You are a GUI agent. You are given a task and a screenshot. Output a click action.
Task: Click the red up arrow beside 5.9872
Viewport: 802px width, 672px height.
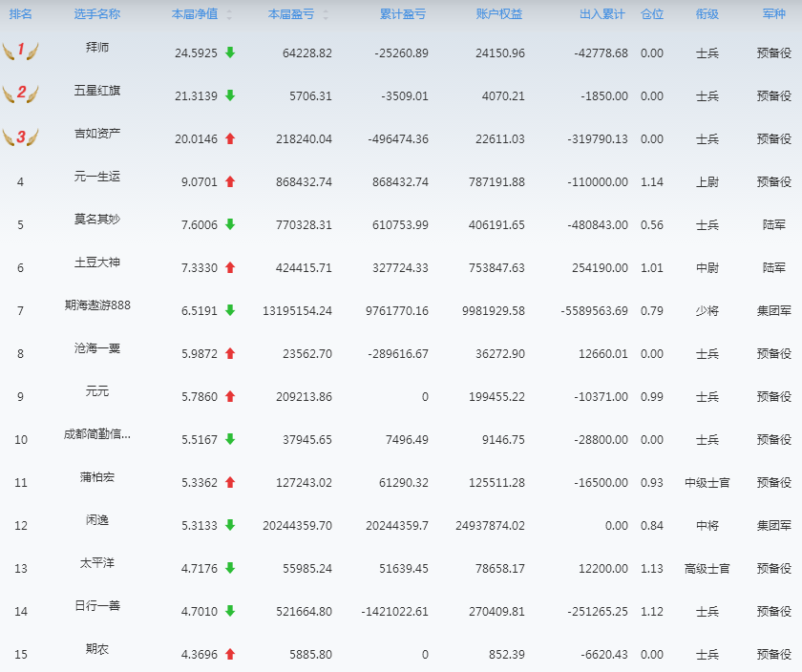pyautogui.click(x=230, y=353)
